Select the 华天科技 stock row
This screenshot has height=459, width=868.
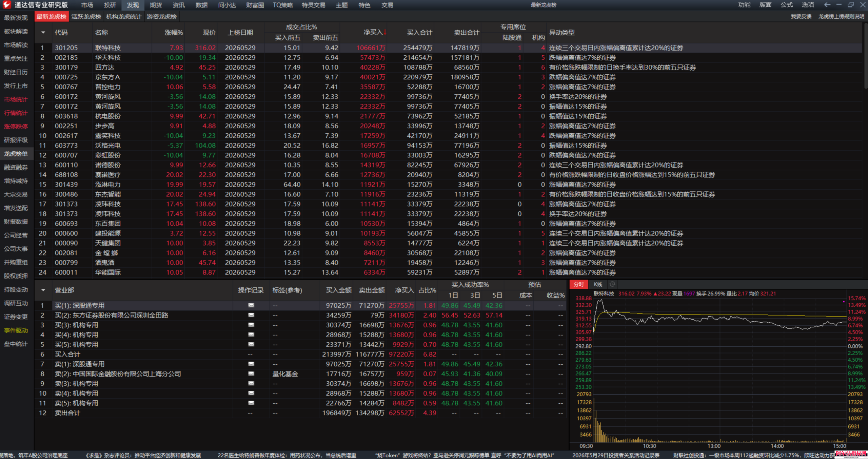(x=449, y=58)
